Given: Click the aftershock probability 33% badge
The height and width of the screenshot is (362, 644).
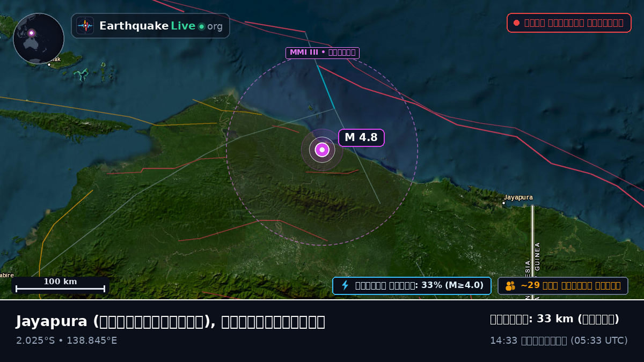Looking at the screenshot, I should tap(412, 286).
